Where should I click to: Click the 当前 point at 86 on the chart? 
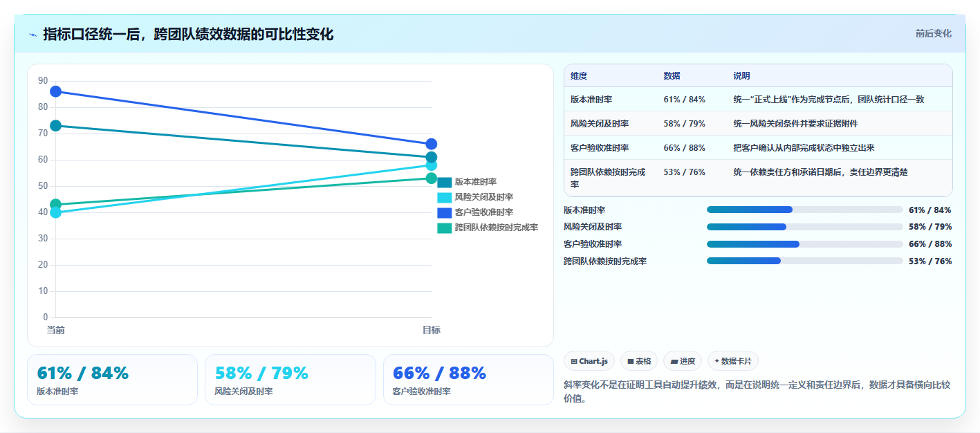[x=56, y=91]
